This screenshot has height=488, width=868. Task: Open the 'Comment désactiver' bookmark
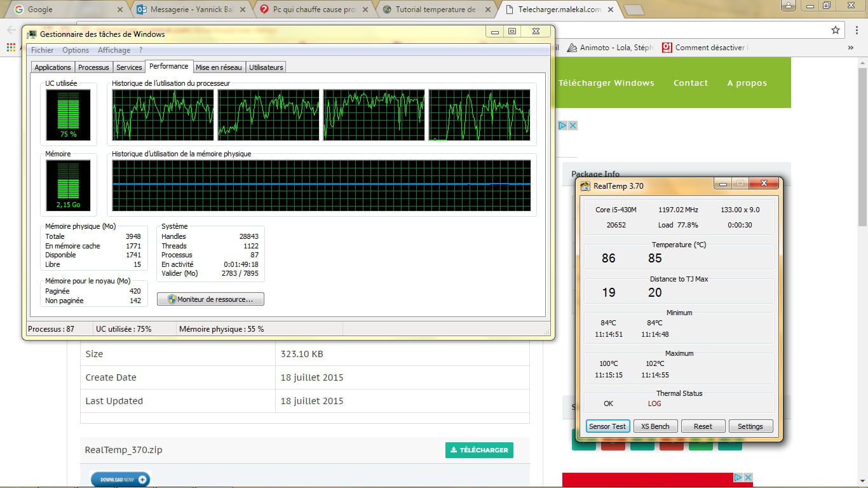(705, 47)
